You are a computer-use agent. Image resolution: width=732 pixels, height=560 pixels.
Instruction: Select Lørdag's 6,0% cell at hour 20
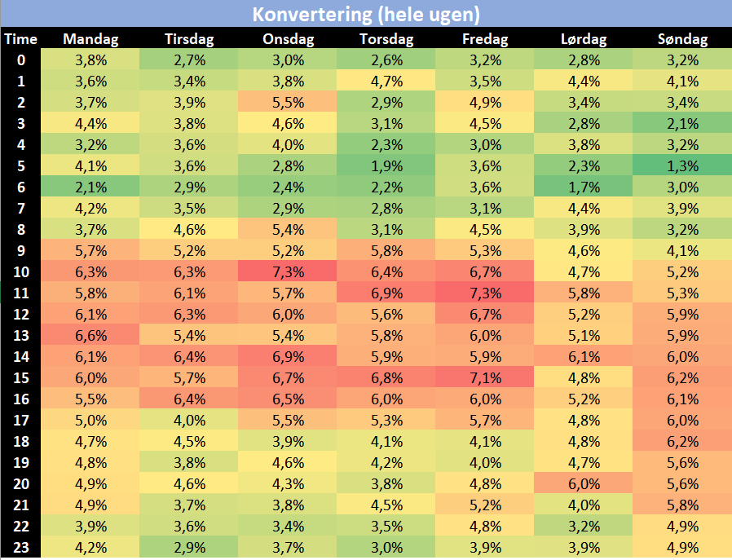click(584, 483)
